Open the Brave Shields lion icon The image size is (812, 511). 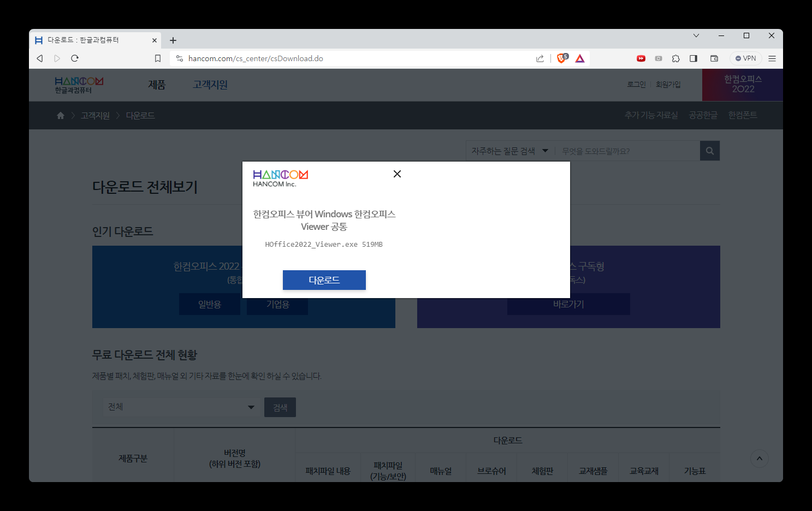(562, 58)
